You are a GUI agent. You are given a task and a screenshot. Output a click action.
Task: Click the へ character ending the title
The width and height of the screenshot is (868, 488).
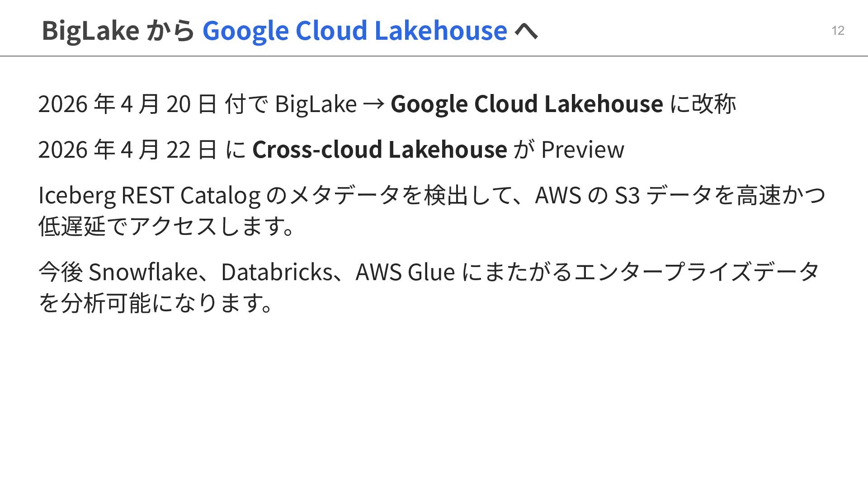[526, 30]
